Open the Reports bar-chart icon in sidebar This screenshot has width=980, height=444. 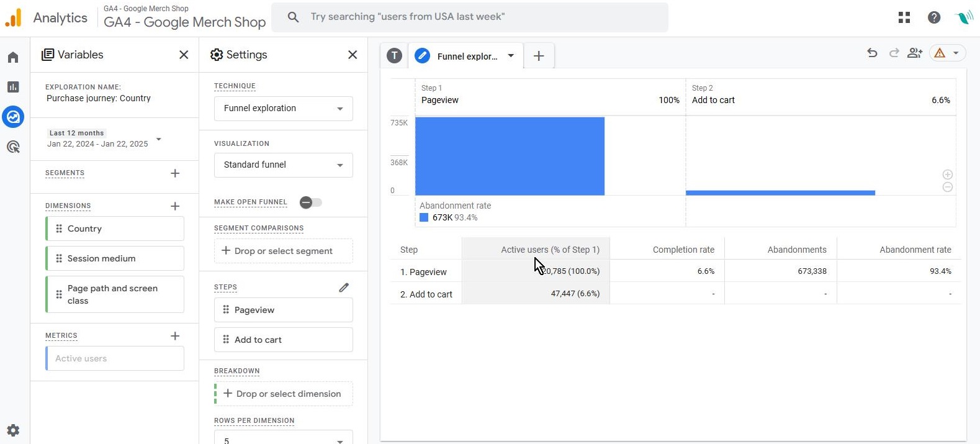coord(13,87)
